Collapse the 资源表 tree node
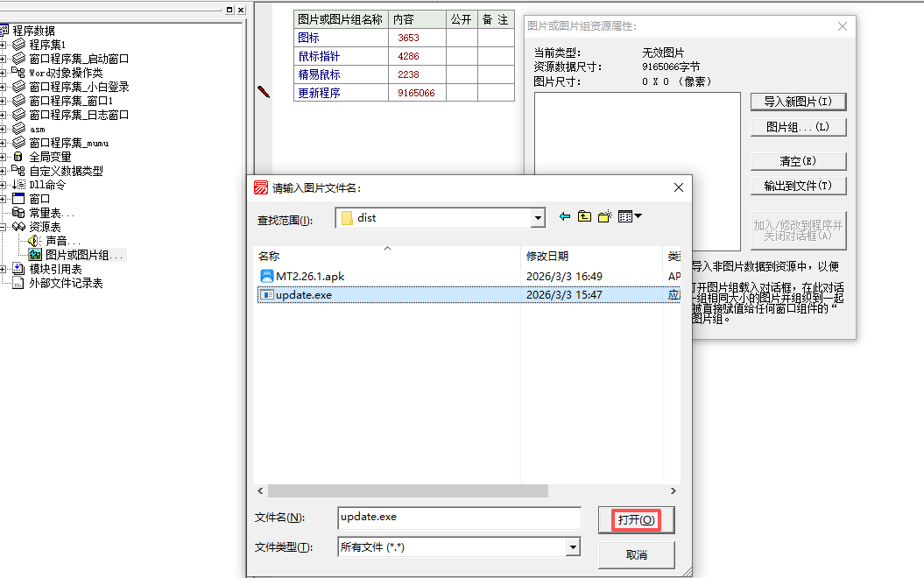Screen dimensions: 924x578 [4, 227]
